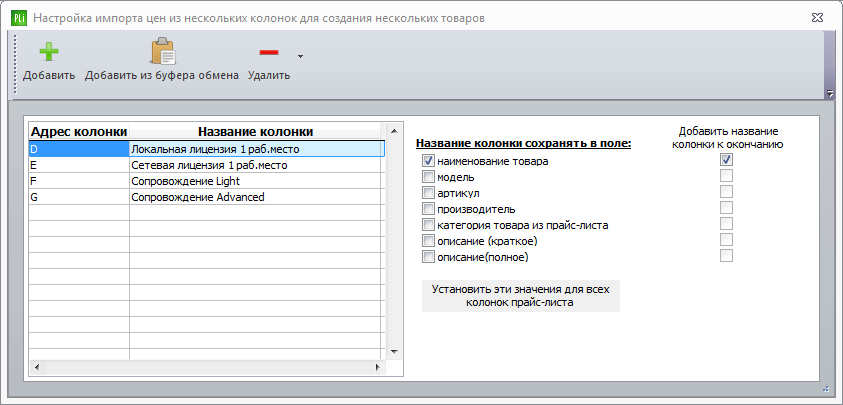Toggle add-to-ending checkbox in модель row
The image size is (843, 405).
(726, 175)
